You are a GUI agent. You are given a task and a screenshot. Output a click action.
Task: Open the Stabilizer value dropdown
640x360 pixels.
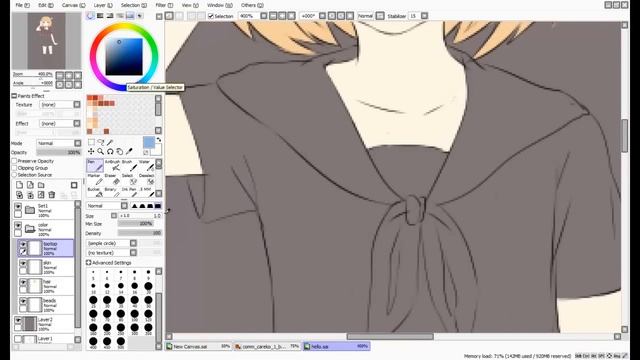[424, 16]
